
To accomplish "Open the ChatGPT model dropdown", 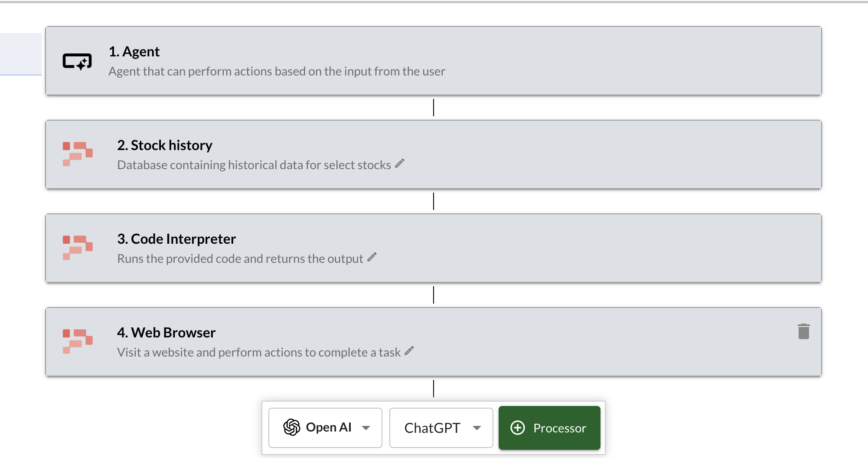I will pyautogui.click(x=441, y=428).
